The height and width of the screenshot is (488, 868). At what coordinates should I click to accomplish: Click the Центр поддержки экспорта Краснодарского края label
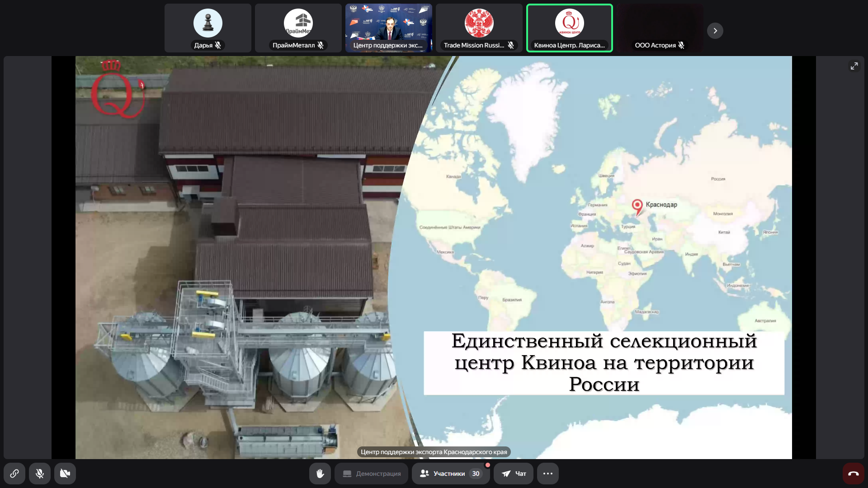(x=434, y=452)
